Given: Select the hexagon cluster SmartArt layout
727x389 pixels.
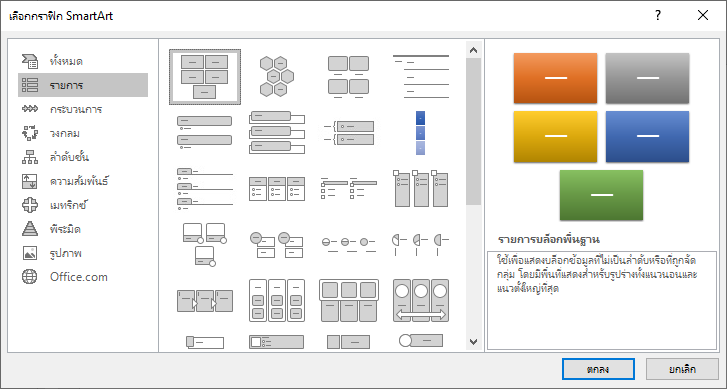Looking at the screenshot, I should 277,77.
